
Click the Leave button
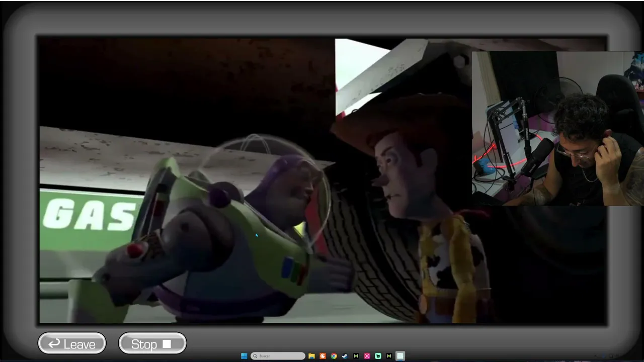click(x=72, y=344)
